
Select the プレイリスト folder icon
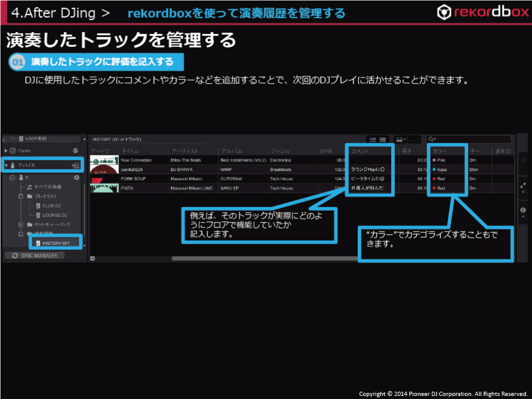point(29,196)
